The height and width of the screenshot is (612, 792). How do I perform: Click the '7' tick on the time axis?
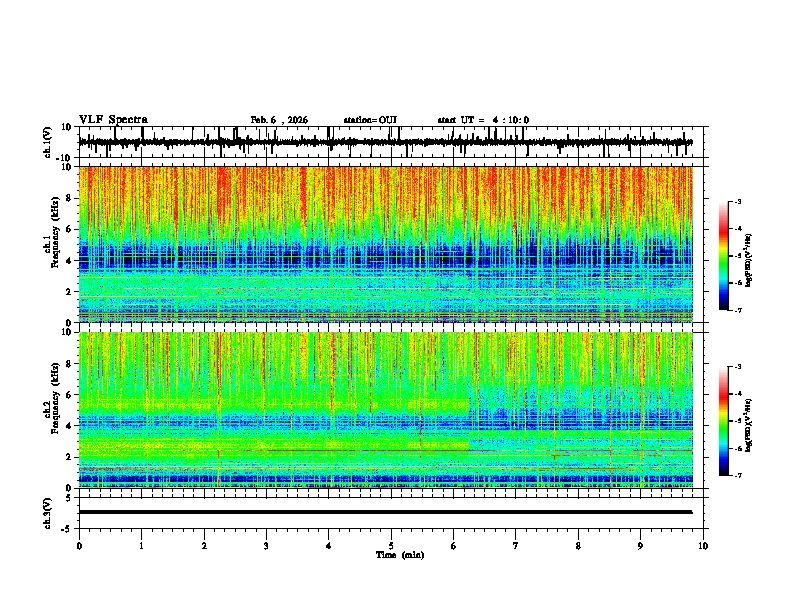tap(516, 546)
